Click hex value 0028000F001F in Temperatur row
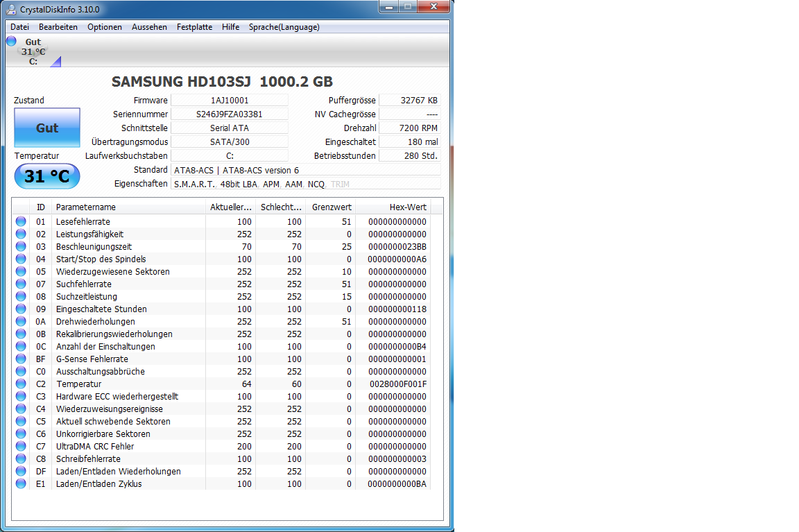Screen dimensions: 799x532 click(x=398, y=384)
